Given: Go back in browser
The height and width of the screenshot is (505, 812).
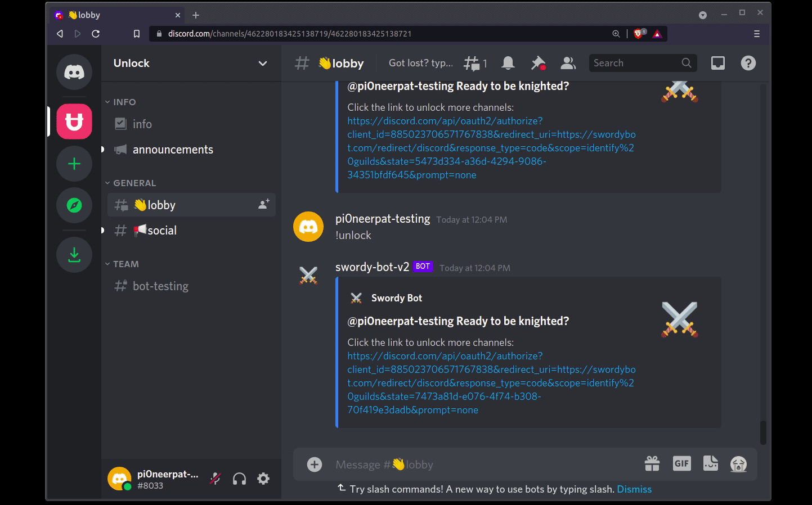Looking at the screenshot, I should 60,34.
